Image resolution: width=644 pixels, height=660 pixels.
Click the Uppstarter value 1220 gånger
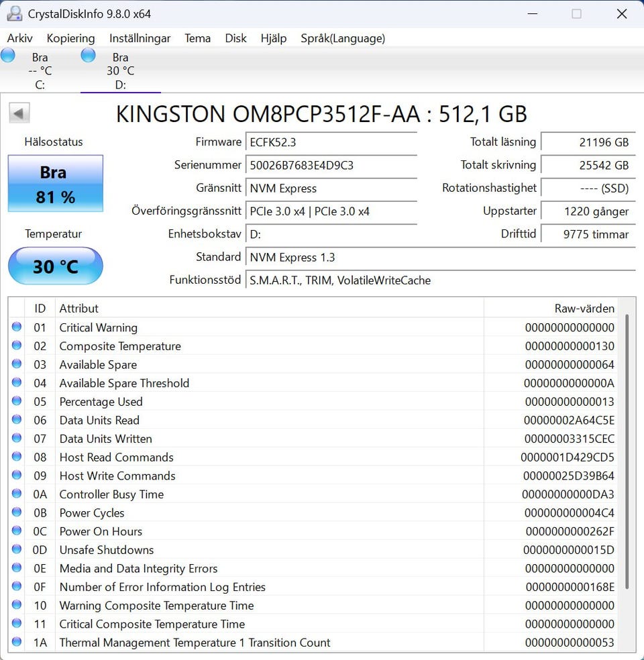click(x=588, y=211)
